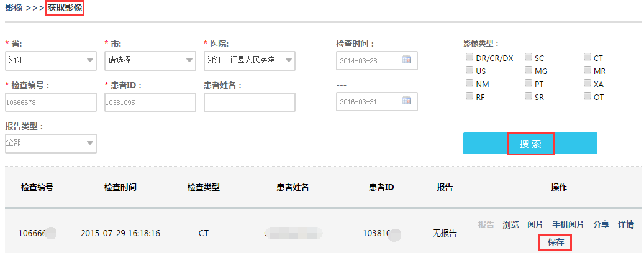Click the 检查编号 input field

pos(50,102)
